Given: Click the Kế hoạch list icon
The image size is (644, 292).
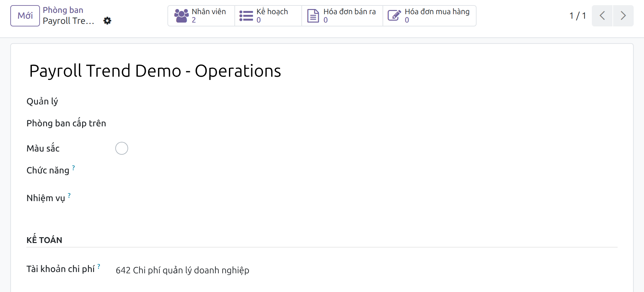Looking at the screenshot, I should pos(246,16).
